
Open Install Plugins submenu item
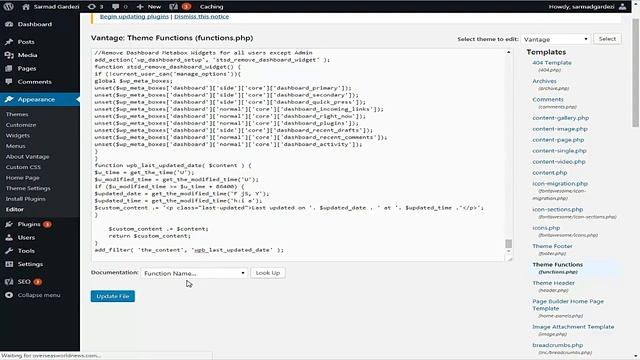click(26, 199)
